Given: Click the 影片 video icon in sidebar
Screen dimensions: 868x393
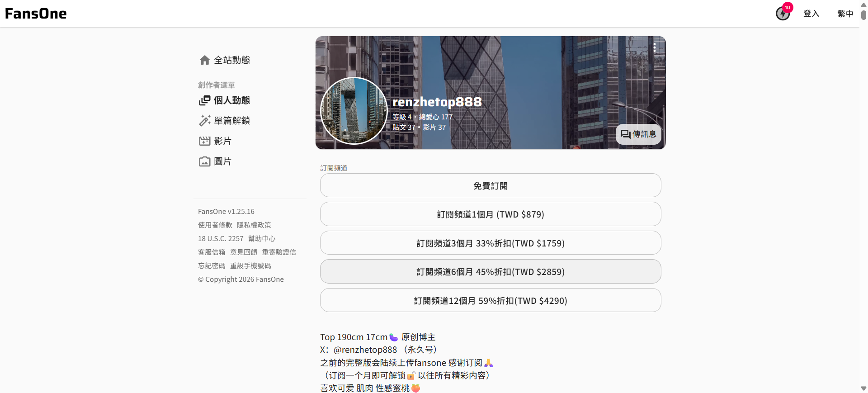Looking at the screenshot, I should pos(204,141).
